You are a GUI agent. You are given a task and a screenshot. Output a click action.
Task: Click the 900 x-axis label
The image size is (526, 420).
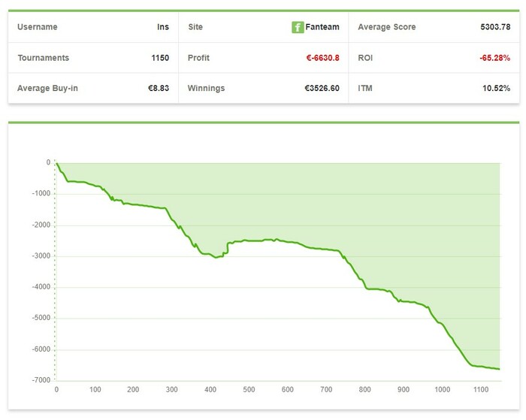[x=404, y=389]
